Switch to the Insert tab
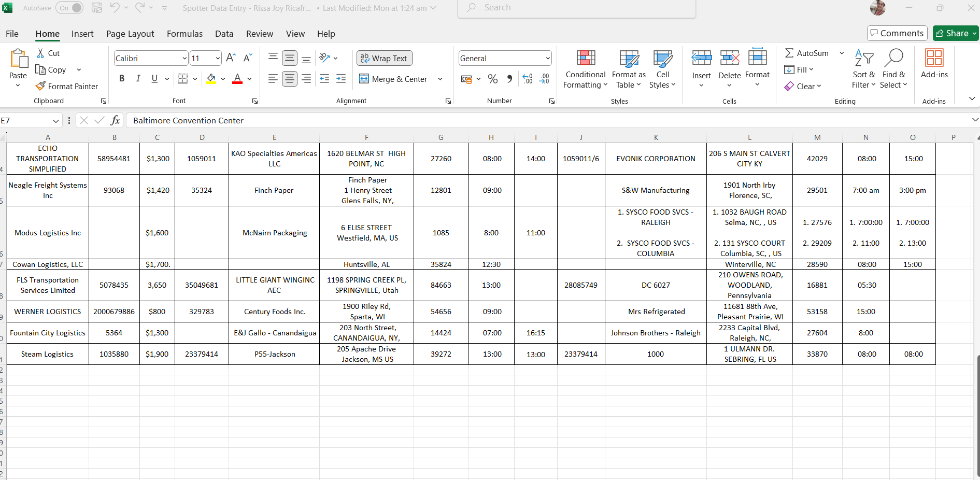Image resolution: width=980 pixels, height=480 pixels. pyautogui.click(x=82, y=34)
